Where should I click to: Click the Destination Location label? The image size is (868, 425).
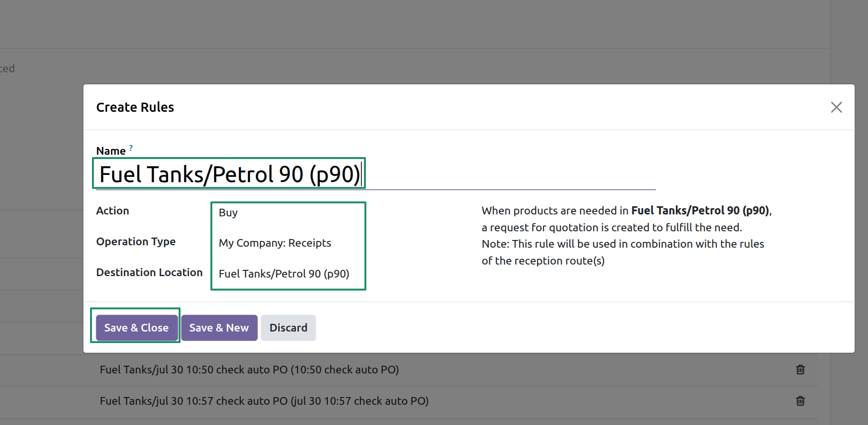[149, 272]
